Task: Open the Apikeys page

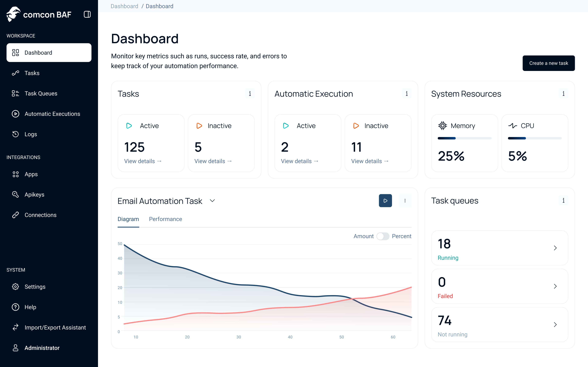Action: 34,194
